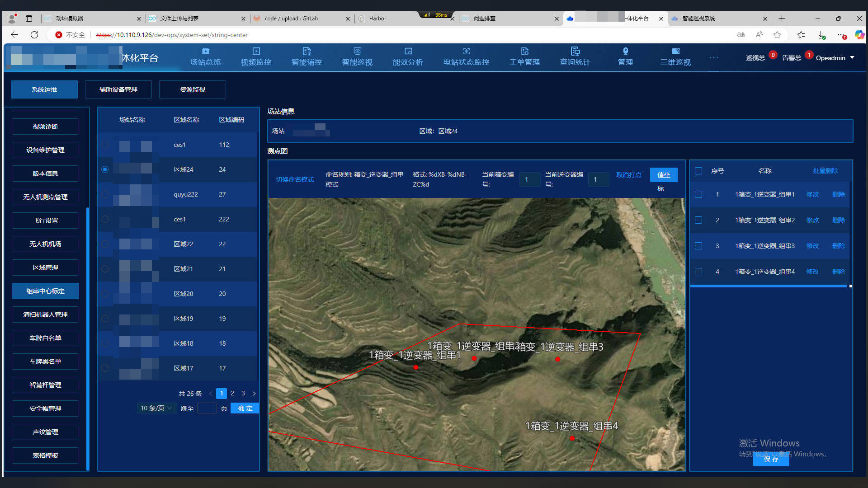
Task: Click the read aloud icon in address bar
Action: tap(759, 35)
